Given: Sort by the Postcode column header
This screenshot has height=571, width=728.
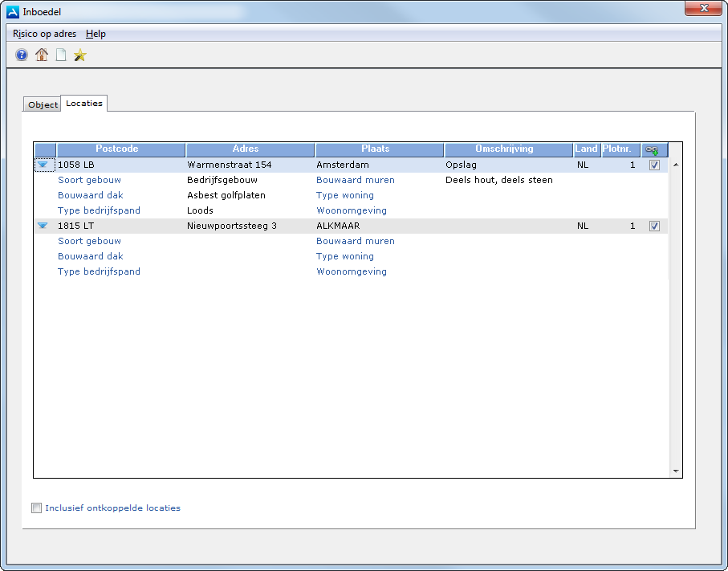Looking at the screenshot, I should (117, 149).
